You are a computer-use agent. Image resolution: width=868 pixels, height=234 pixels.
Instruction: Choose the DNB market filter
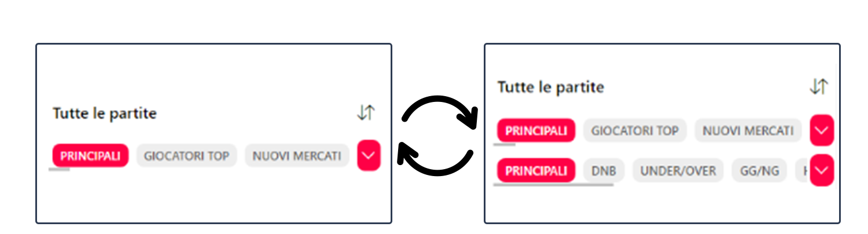(x=604, y=171)
